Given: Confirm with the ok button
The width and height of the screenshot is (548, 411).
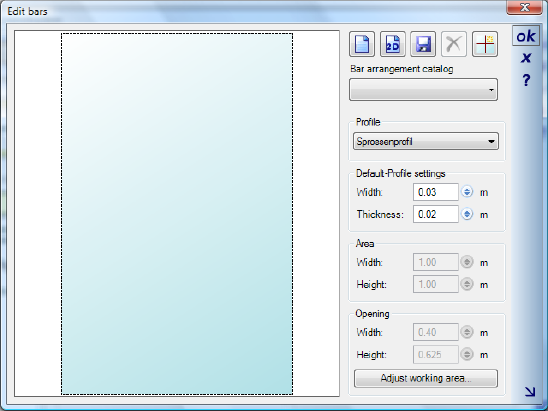Looking at the screenshot, I should point(526,36).
